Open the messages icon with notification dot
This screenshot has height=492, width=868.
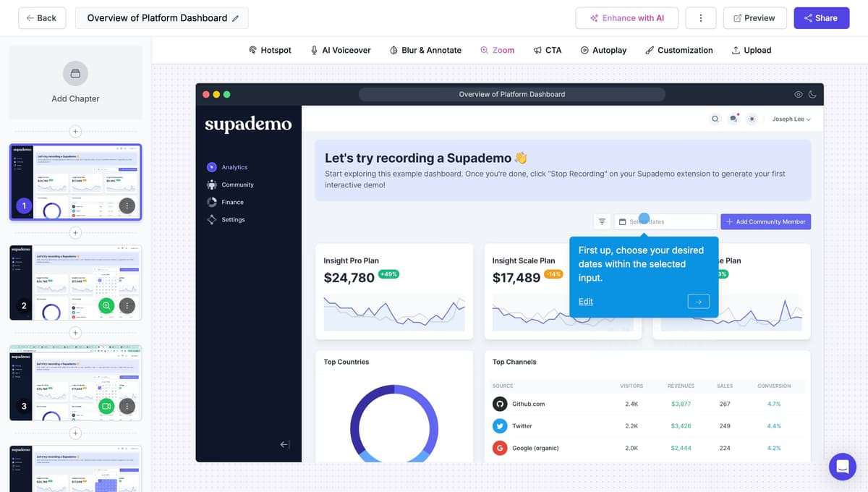[x=733, y=118]
